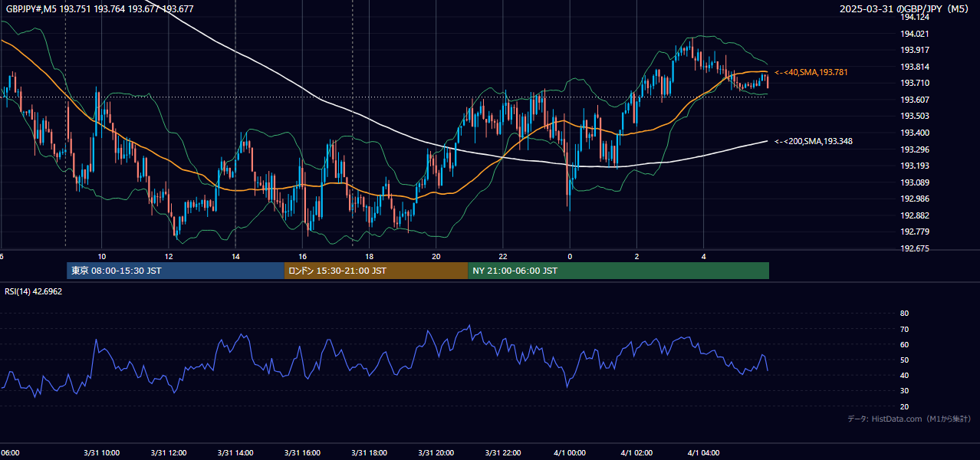The image size is (980, 460).
Task: Click the bottom time label 3/31 10:00
Action: click(x=102, y=452)
